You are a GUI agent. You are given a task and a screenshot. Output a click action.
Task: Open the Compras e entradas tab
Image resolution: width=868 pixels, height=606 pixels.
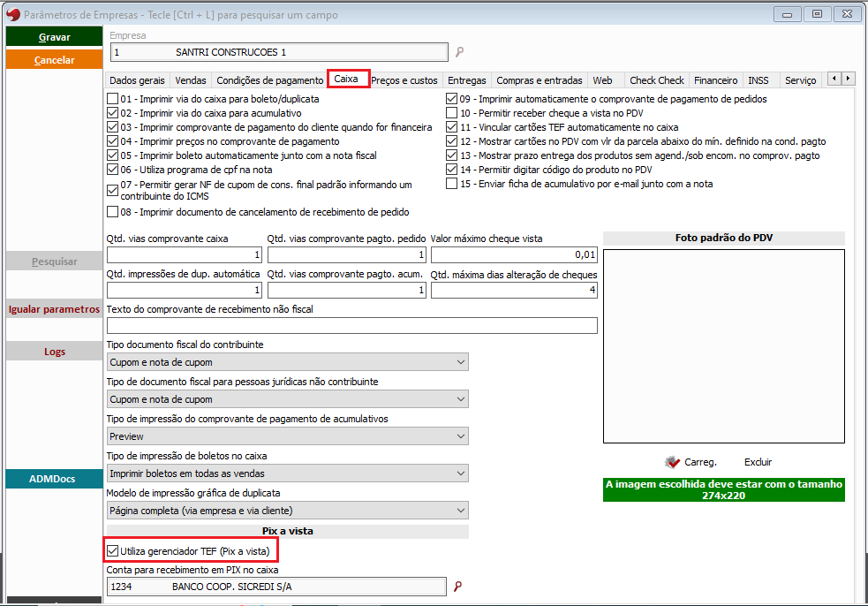[x=540, y=80]
